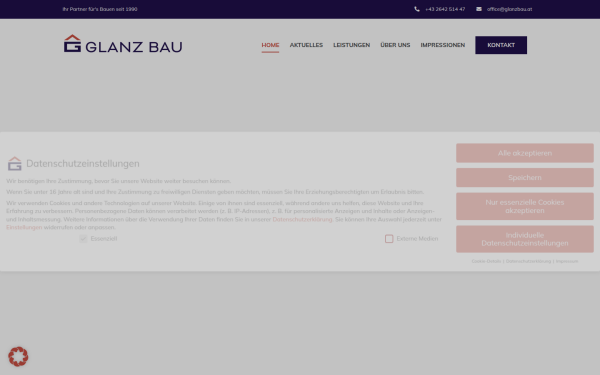Enable the Externe Medien checkbox
This screenshot has width=600, height=375.
pyautogui.click(x=389, y=239)
